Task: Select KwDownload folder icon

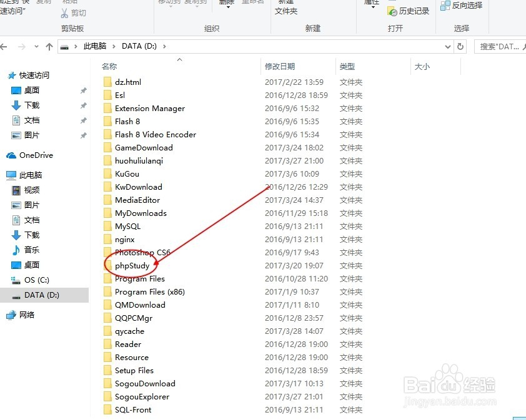Action: point(107,187)
